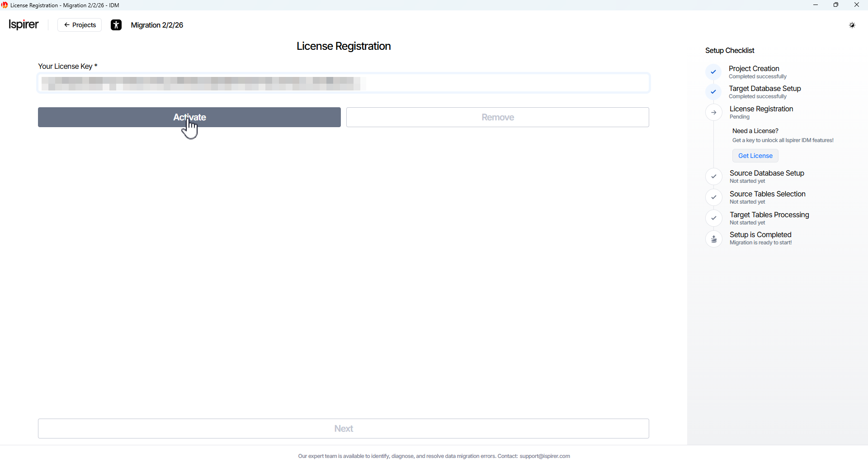Viewport: 868px width, 467px height.
Task: Click the Setup is Completed icon
Action: 714,239
